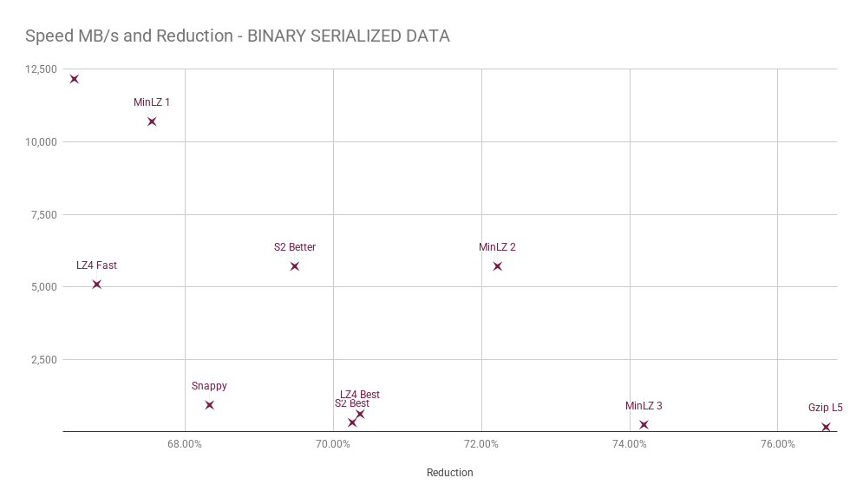The height and width of the screenshot is (504, 863).
Task: Select the 7,500 y-axis label
Action: pos(43,215)
